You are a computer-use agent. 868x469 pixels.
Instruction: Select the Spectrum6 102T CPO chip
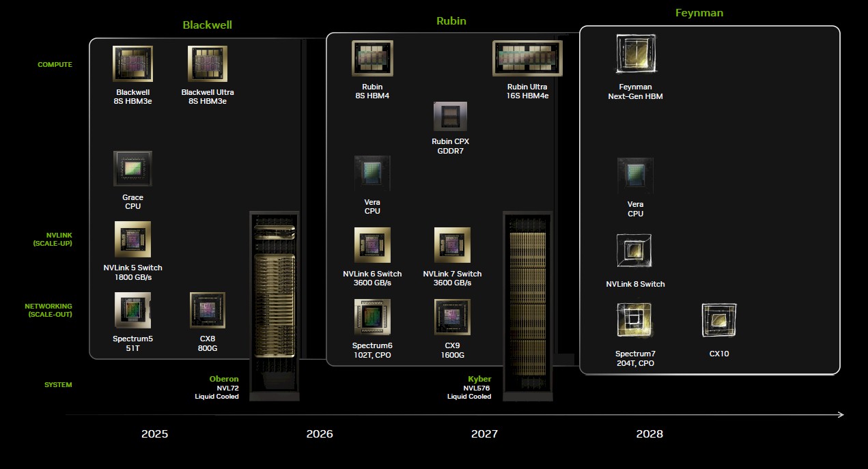click(372, 317)
